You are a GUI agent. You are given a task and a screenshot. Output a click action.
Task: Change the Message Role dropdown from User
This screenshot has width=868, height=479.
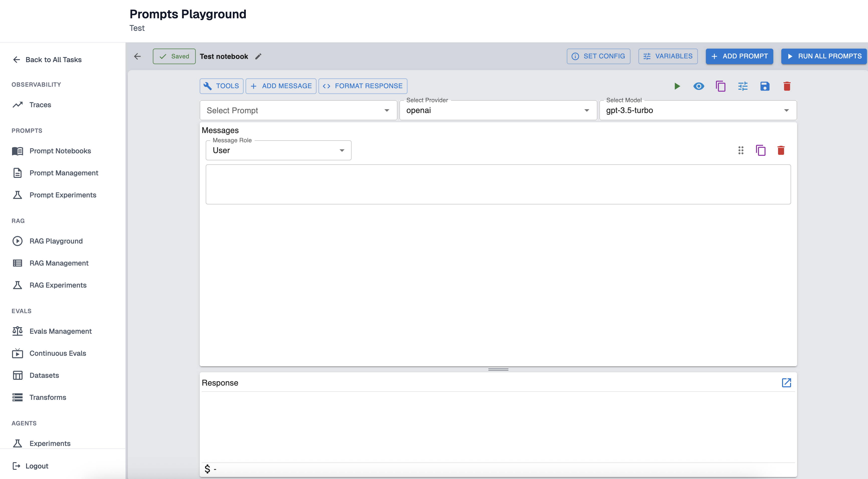click(x=278, y=151)
